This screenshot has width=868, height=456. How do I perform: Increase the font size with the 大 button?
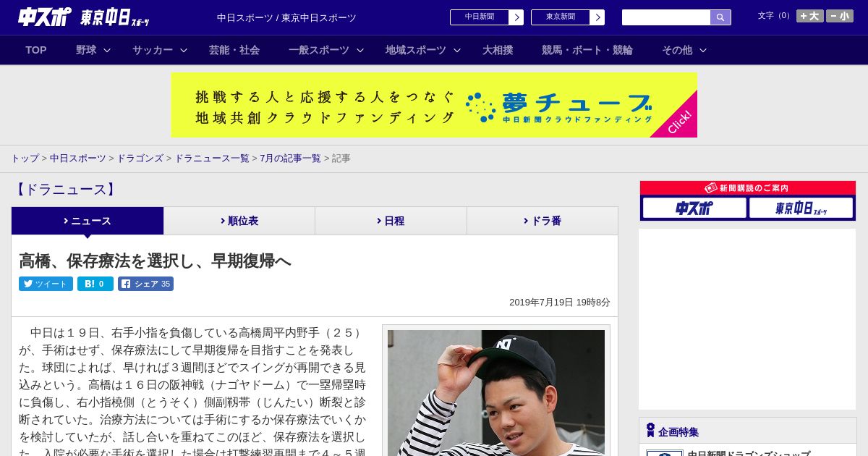(x=810, y=16)
